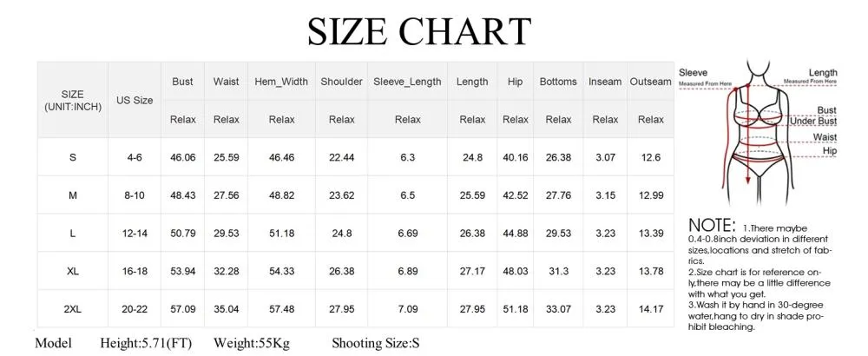
Task: Click the XL bottoms value 31.3
Action: click(558, 271)
